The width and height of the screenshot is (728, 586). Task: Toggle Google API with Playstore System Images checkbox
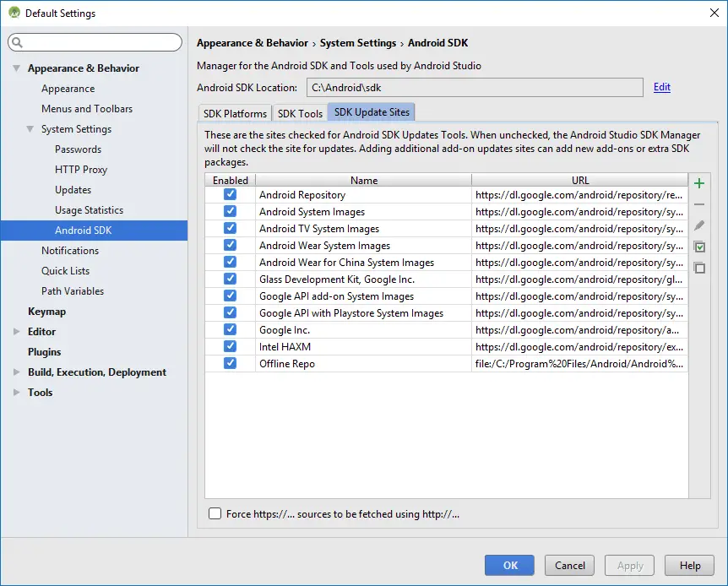tap(230, 312)
